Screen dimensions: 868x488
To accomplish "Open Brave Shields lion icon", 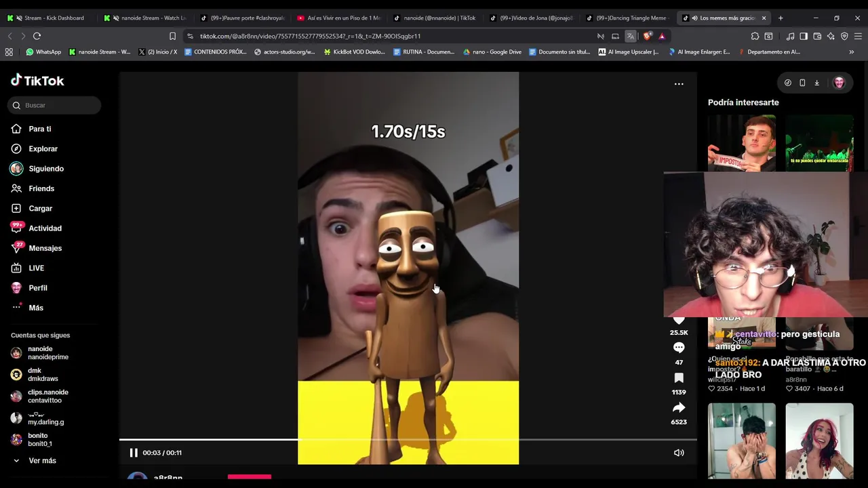I will point(648,36).
